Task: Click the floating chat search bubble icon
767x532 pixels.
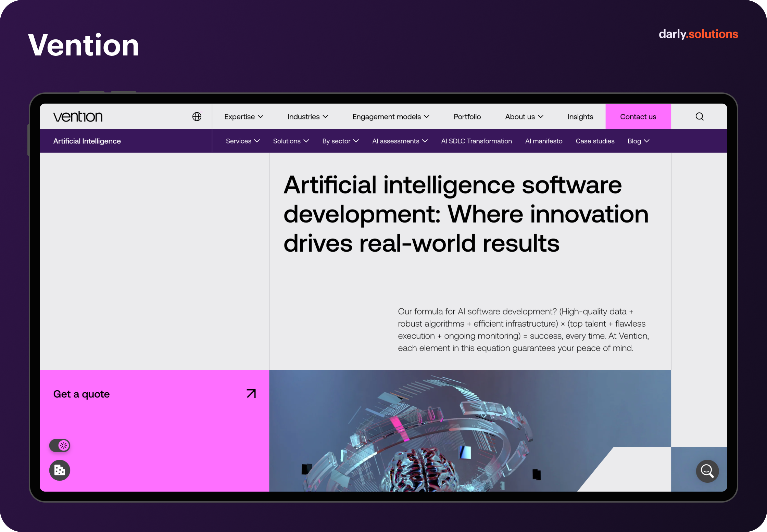Action: point(707,471)
